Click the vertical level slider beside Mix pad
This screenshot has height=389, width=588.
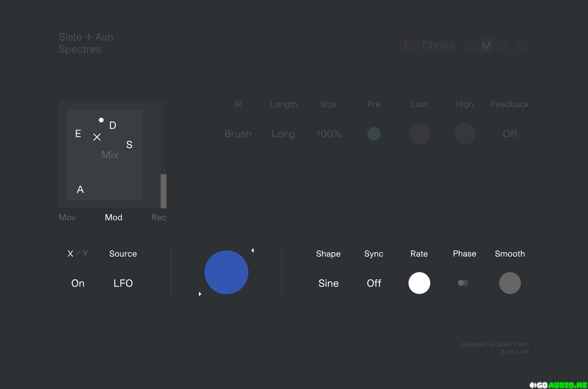click(x=164, y=191)
